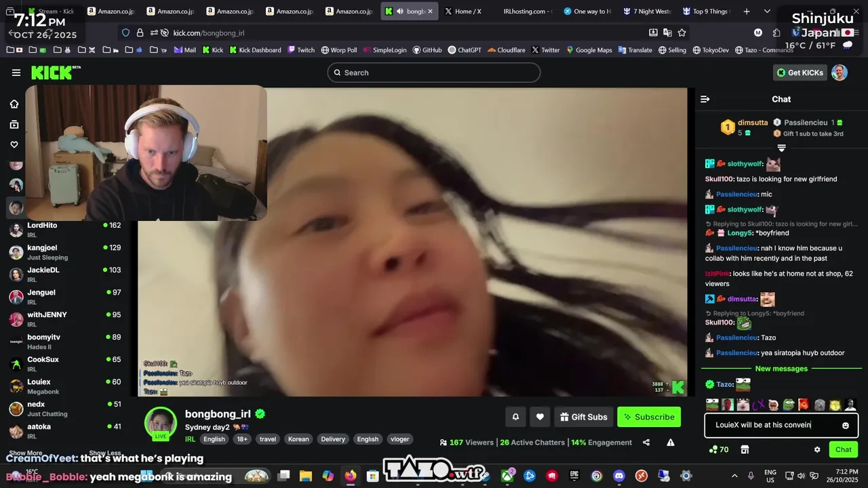Open boomyitv channel in sidebar
Viewport: 868px width, 488px height.
click(x=64, y=342)
